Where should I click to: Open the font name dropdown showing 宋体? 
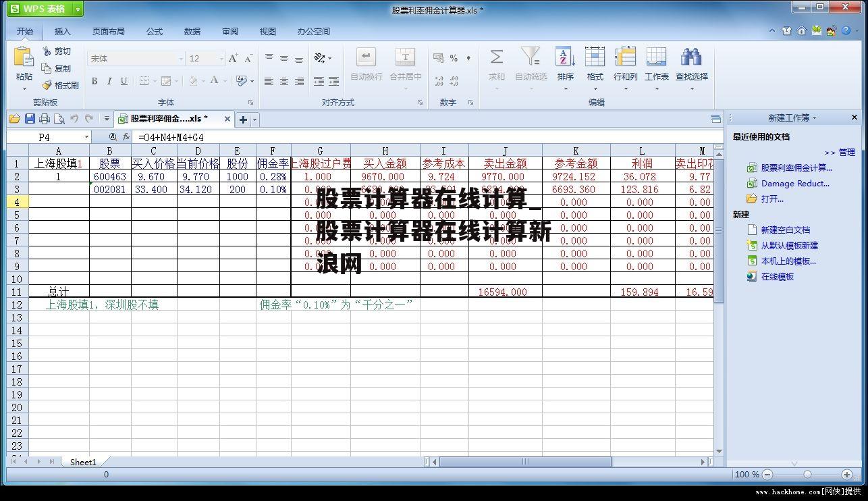point(181,59)
